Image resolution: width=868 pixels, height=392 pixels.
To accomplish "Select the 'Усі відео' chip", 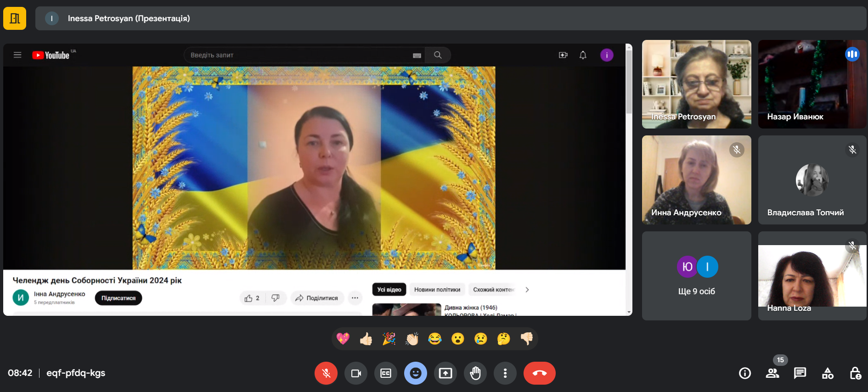I will (389, 290).
